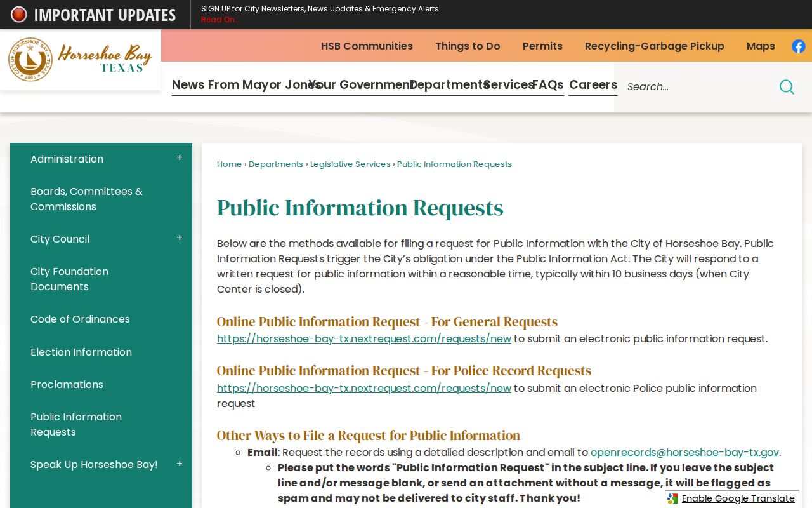Expand the Administration sidebar submenu
The image size is (812, 508).
(180, 158)
